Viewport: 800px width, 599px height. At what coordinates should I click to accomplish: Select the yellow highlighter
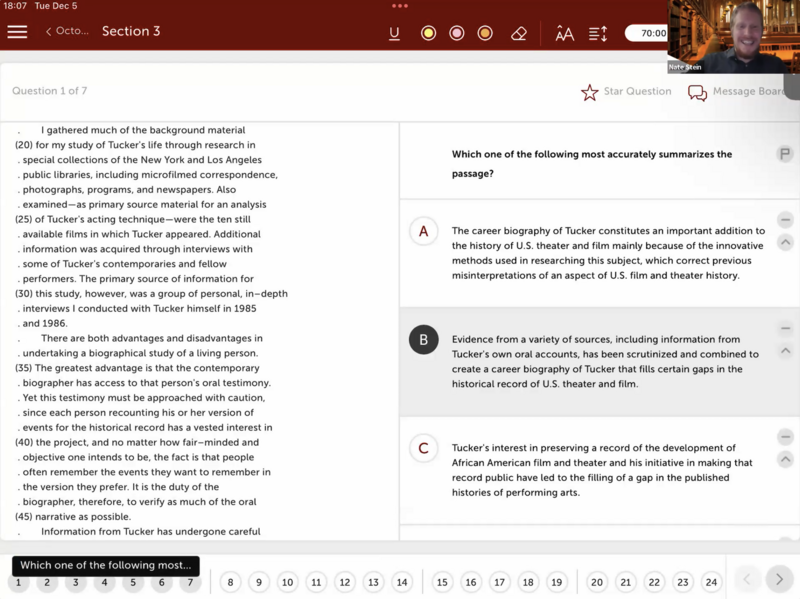(428, 33)
